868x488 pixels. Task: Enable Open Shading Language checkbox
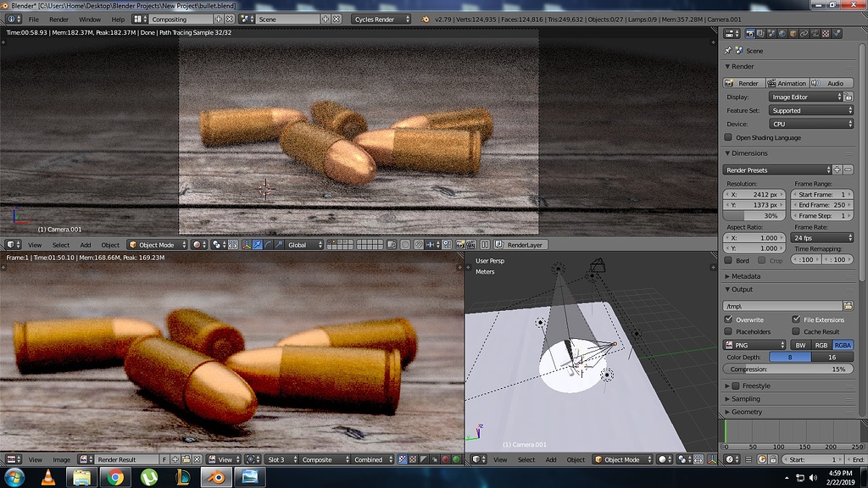(x=728, y=137)
